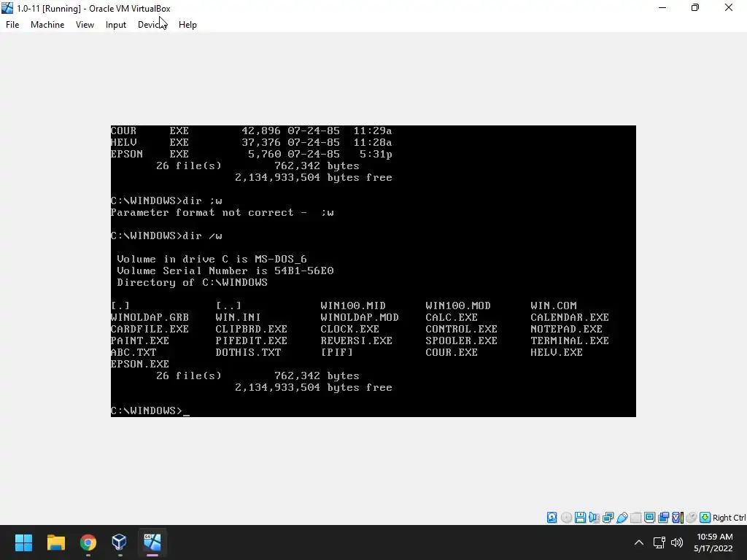Click PIFEDIT.EXE in the directory listing
Image resolution: width=747 pixels, height=560 pixels.
coord(252,341)
